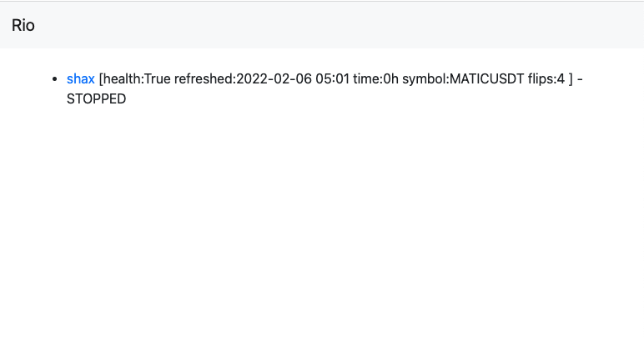644x338 pixels.
Task: Click the flips:4 text
Action: [546, 78]
